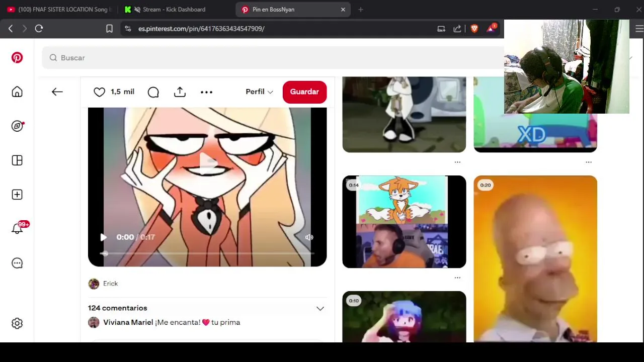This screenshot has height=362, width=644.
Task: Open the Tails fox 0:14 video pin
Action: (404, 222)
